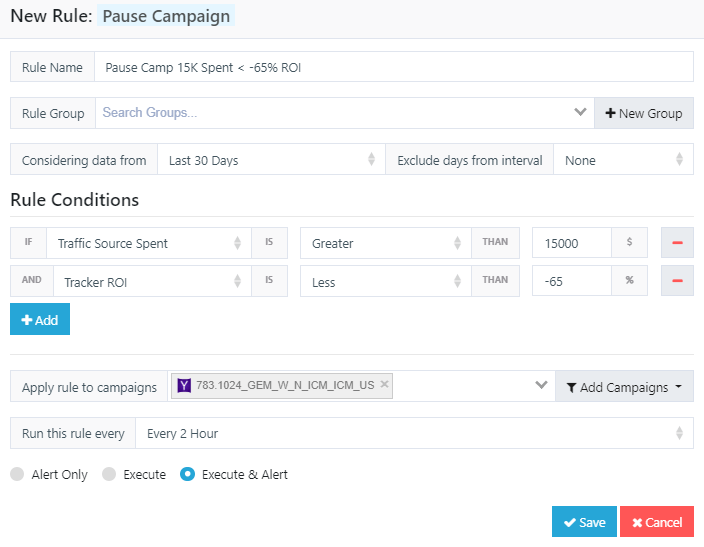Remove the Traffic Source Spent condition row
The image size is (704, 547).
coord(677,243)
